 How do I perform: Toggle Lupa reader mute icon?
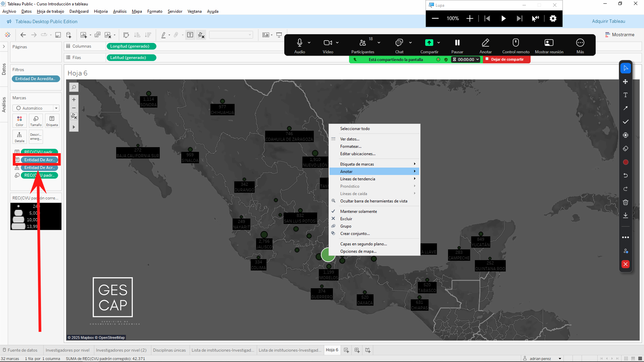[x=535, y=18]
